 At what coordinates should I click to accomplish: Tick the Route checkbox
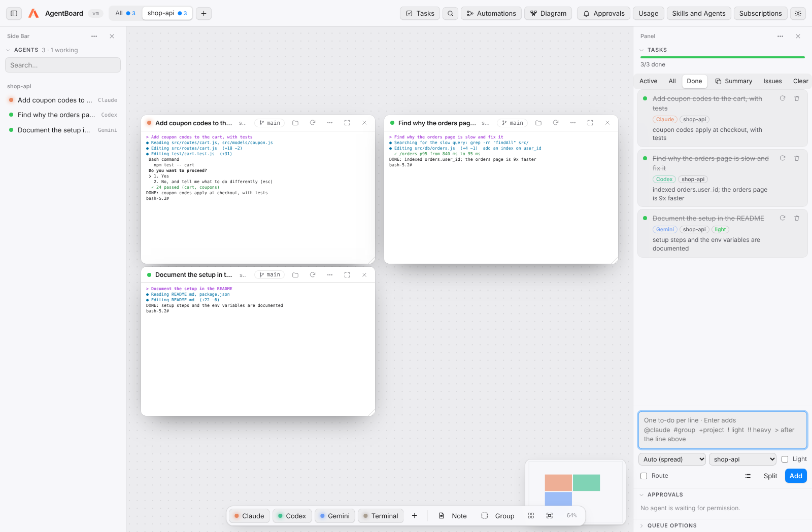point(644,476)
